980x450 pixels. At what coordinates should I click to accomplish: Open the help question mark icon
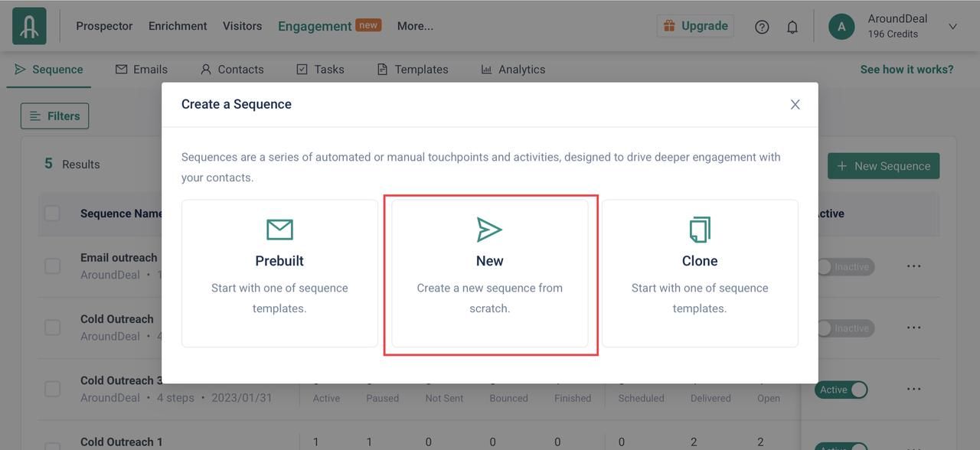click(x=762, y=27)
